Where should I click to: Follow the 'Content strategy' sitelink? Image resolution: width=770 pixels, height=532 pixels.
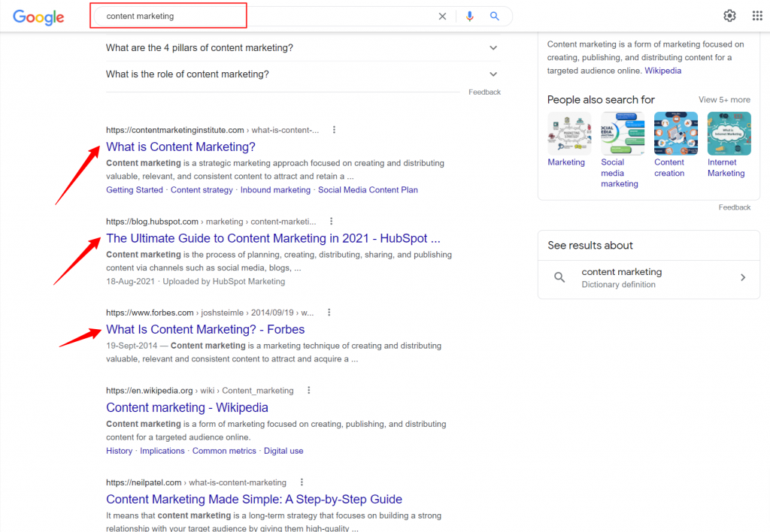coord(202,190)
